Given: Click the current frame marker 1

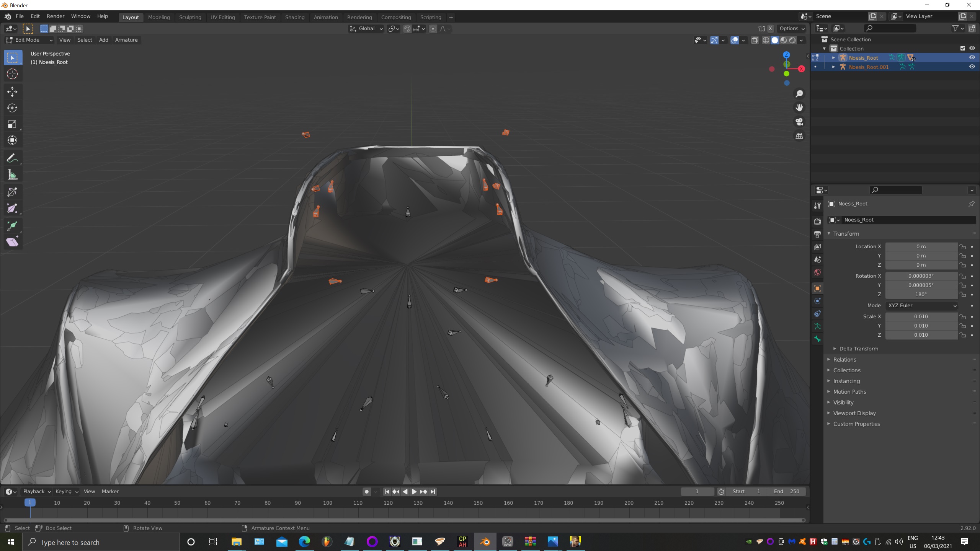Looking at the screenshot, I should [x=30, y=503].
